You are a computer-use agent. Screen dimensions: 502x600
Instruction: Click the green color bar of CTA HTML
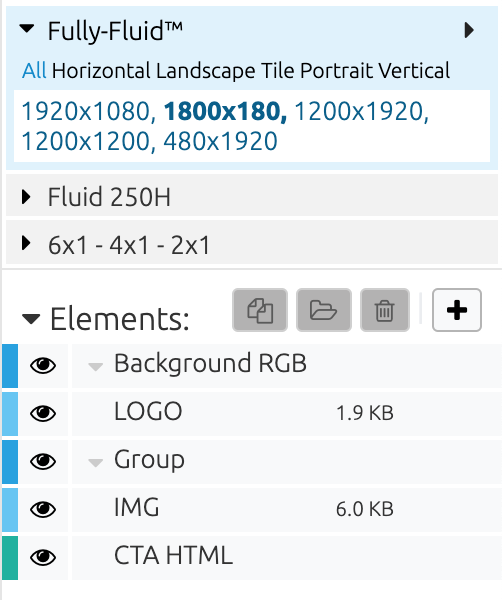click(10, 558)
